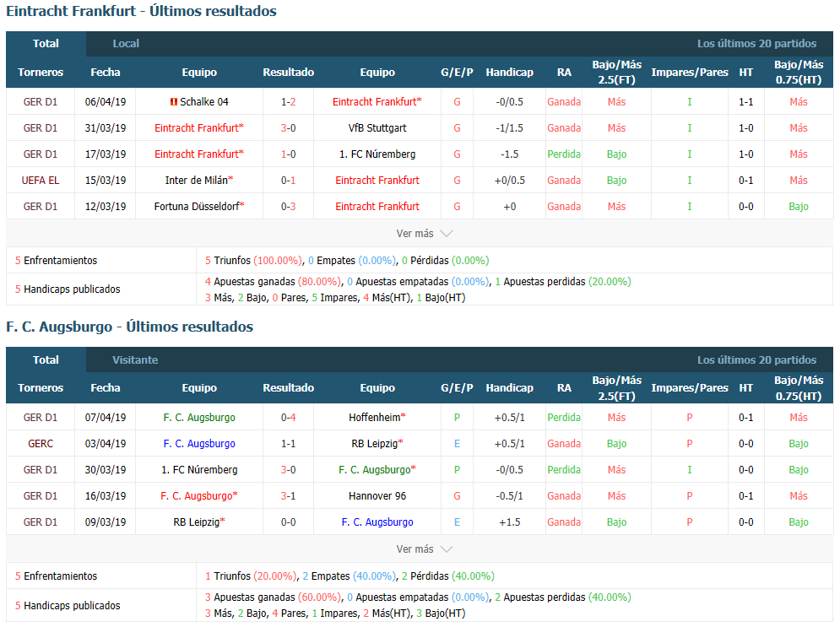Click the -1/1.5 handicap value

(x=509, y=128)
